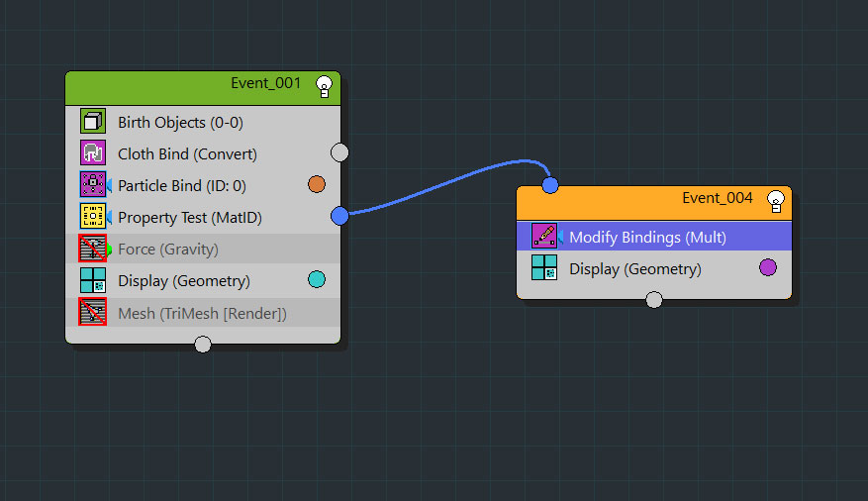This screenshot has height=501, width=868.
Task: Toggle the Event_004 lightbulb on/off
Action: 776,202
